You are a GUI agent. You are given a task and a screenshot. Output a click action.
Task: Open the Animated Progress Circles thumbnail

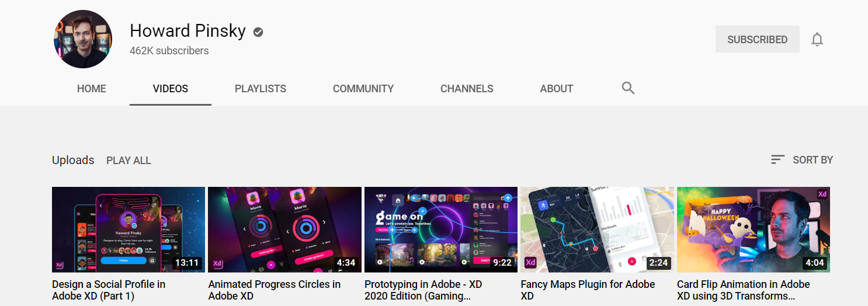pos(284,229)
